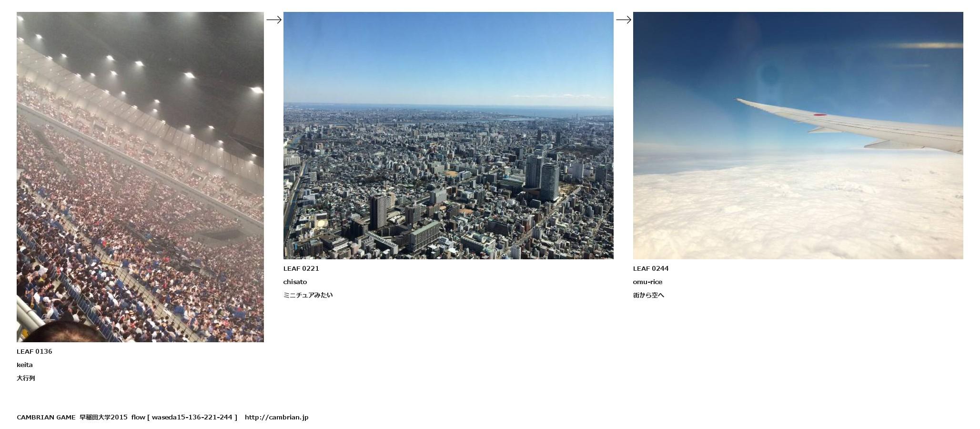Image resolution: width=980 pixels, height=429 pixels.
Task: Click the word flow in the footer
Action: (138, 417)
